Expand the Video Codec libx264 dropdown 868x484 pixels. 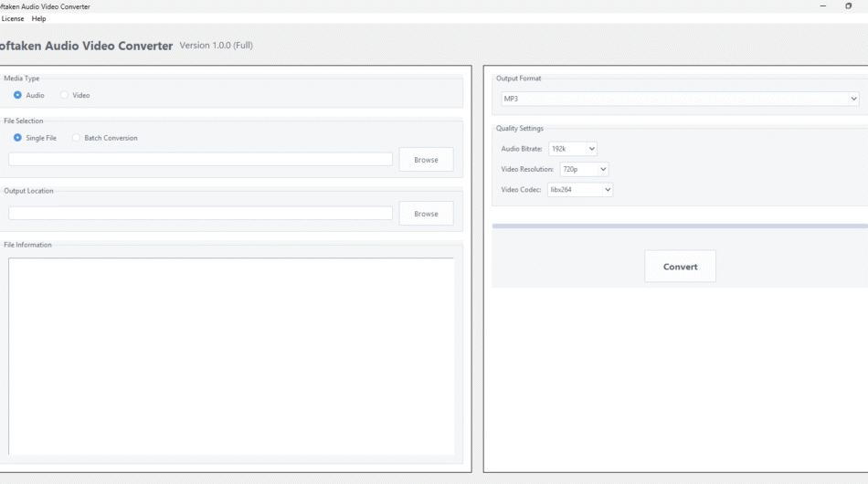point(580,190)
